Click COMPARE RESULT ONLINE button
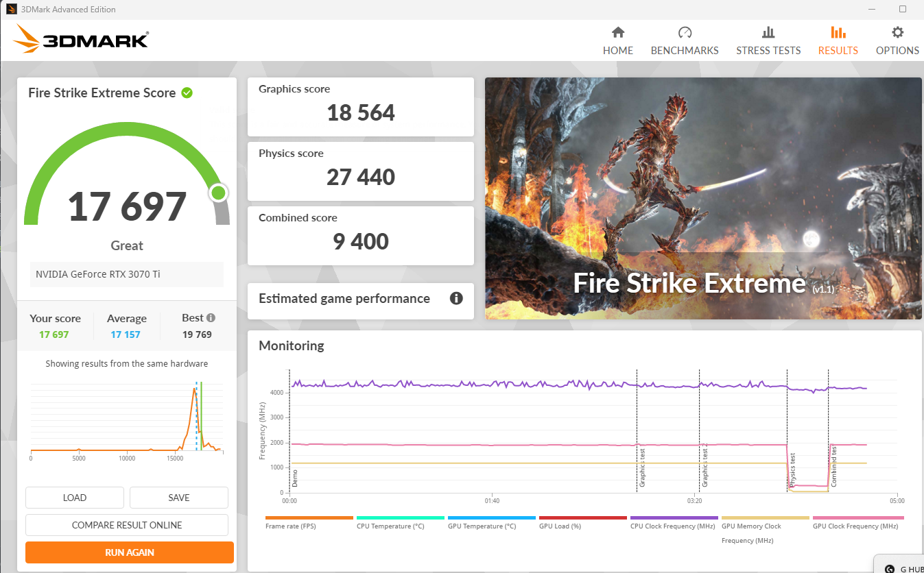The width and height of the screenshot is (924, 573). (x=127, y=525)
